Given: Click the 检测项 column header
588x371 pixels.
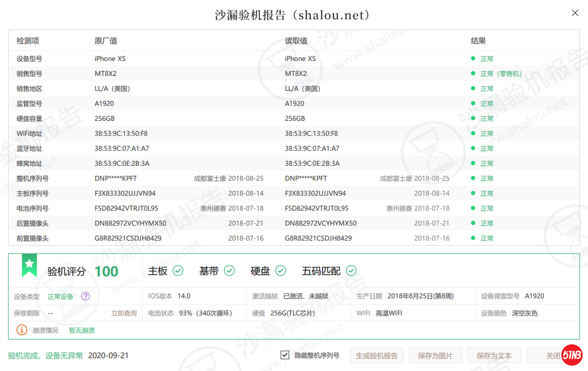Looking at the screenshot, I should (x=28, y=41).
